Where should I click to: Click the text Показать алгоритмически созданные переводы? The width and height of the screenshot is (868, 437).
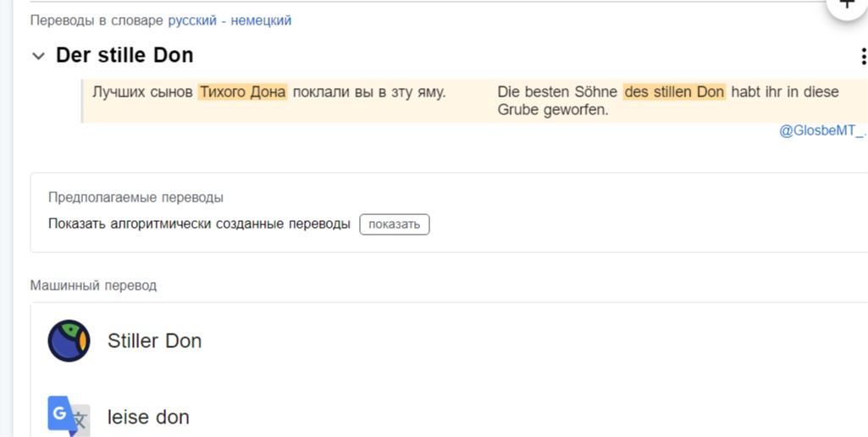(199, 224)
